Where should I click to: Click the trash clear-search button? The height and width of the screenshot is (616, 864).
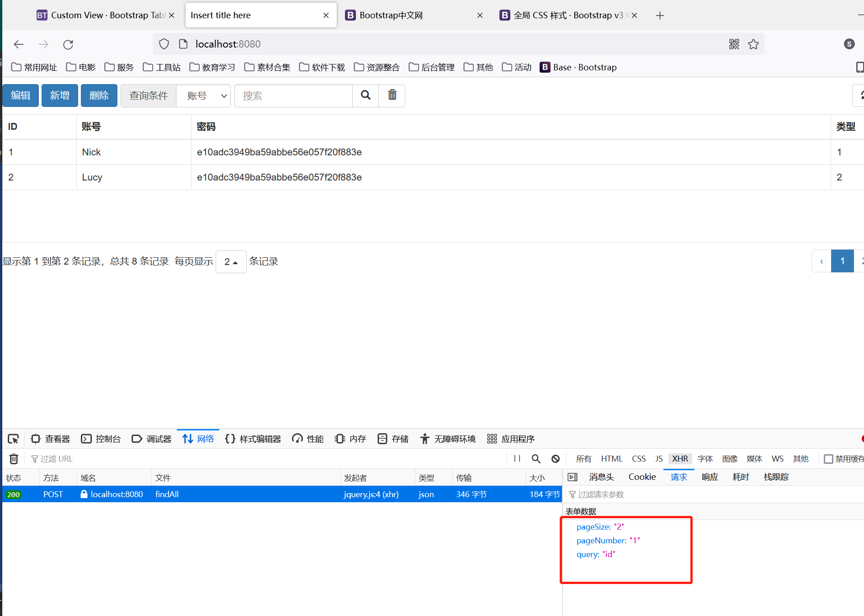click(392, 96)
